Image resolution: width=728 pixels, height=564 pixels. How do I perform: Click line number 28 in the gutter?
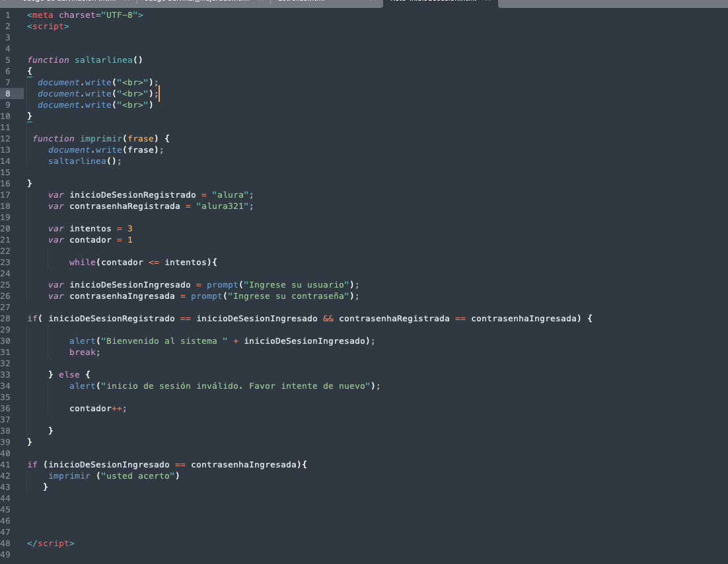[x=5, y=319]
